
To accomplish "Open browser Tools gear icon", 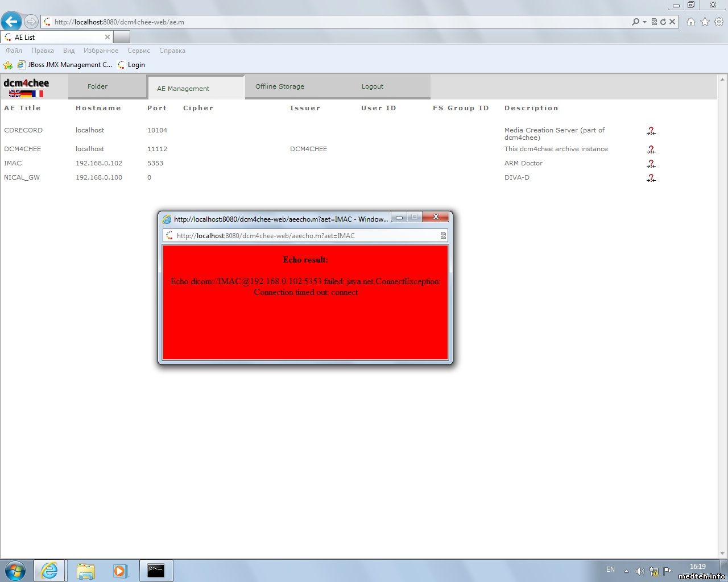I will (x=719, y=22).
